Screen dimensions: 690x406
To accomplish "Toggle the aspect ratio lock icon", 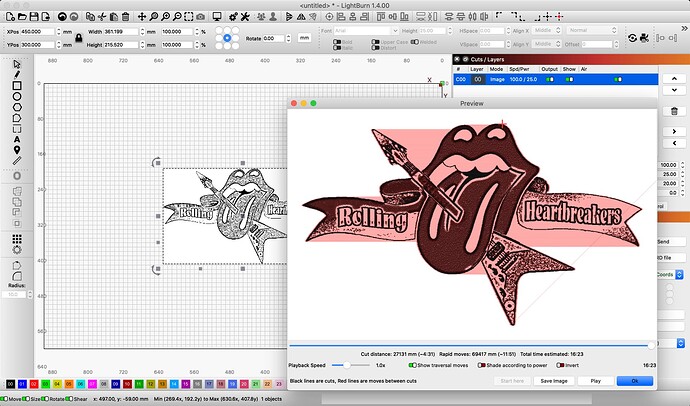I will point(79,38).
